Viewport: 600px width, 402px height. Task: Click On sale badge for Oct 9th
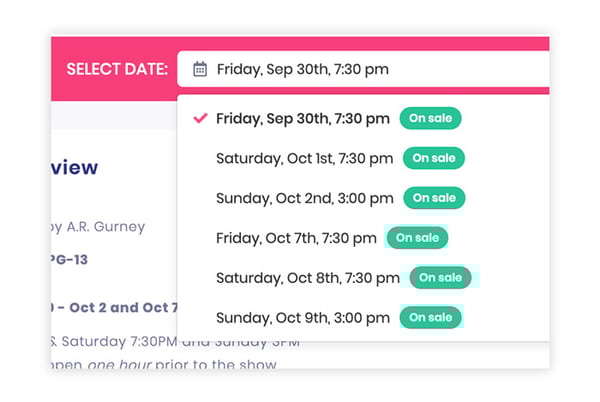click(430, 317)
